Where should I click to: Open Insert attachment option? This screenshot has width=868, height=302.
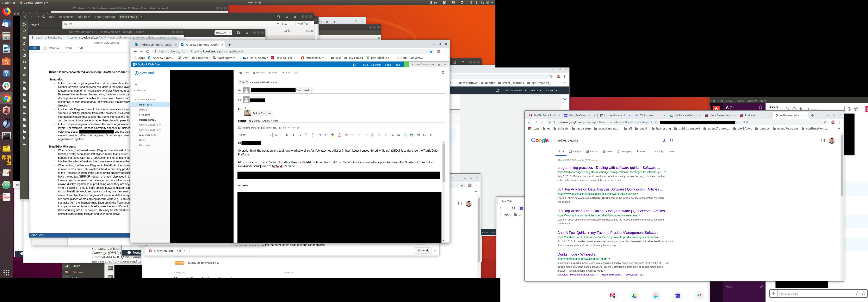tap(274, 73)
